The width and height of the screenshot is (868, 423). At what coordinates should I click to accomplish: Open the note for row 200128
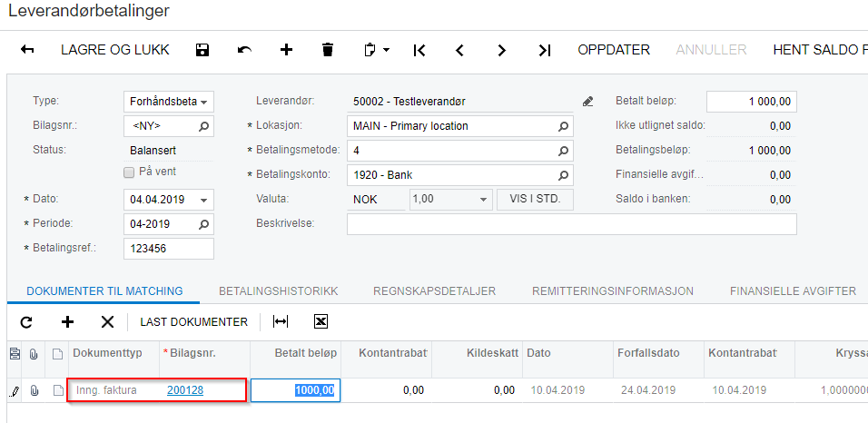click(x=57, y=391)
